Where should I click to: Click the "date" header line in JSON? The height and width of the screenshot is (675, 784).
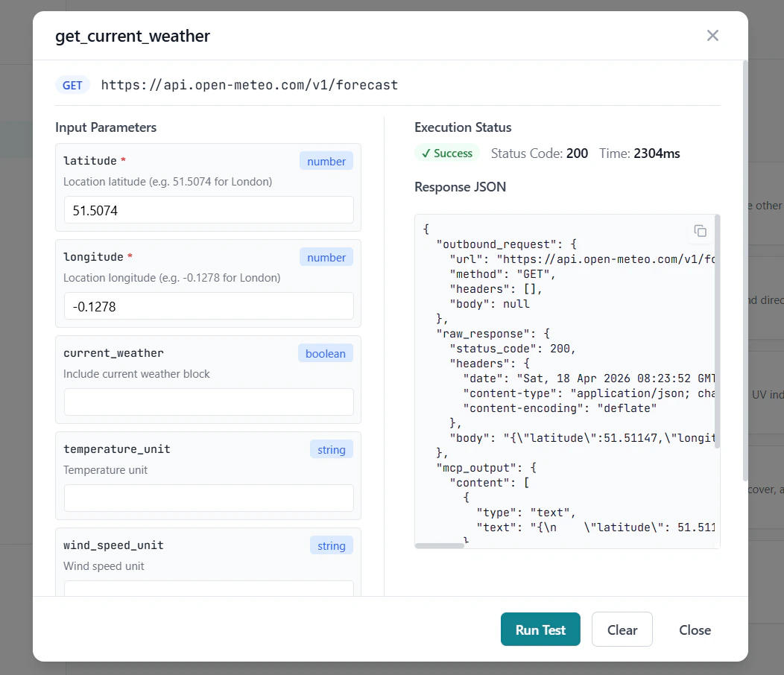tap(589, 378)
